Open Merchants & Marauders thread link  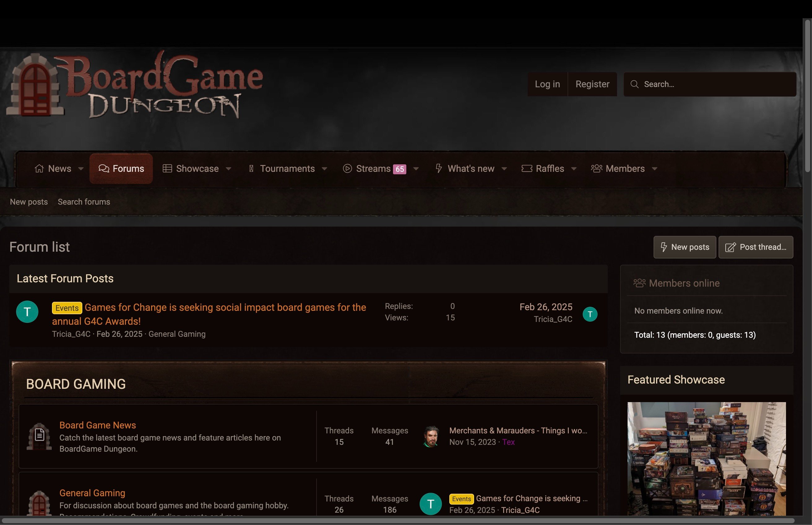(x=518, y=431)
